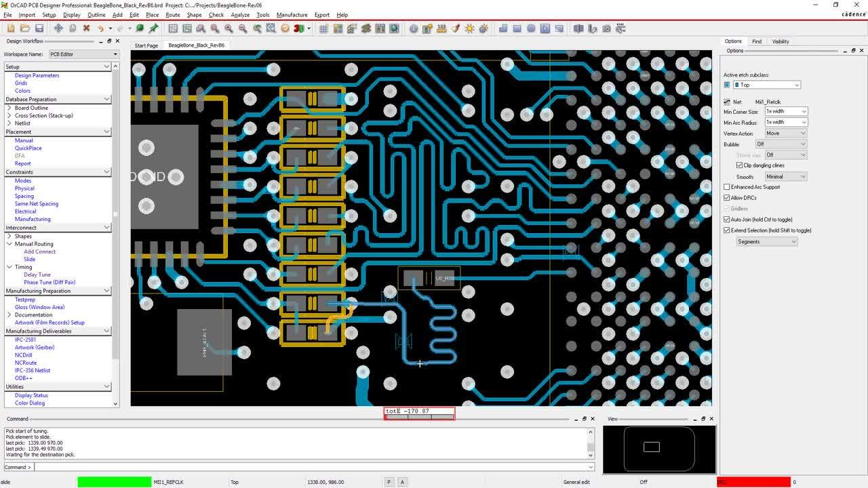The width and height of the screenshot is (868, 488).
Task: Switch to the Visibility tab
Action: (x=781, y=41)
